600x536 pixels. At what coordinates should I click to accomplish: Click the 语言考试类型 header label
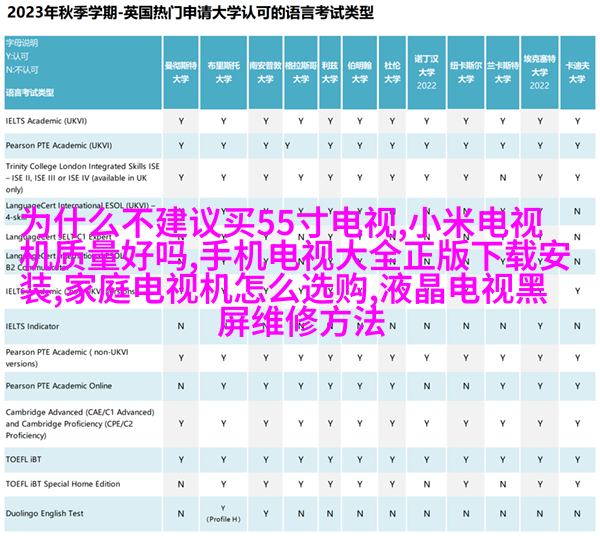[30, 93]
